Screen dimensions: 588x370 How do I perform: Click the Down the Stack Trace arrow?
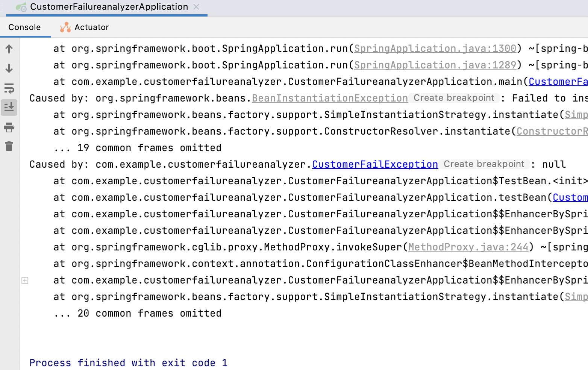[9, 68]
